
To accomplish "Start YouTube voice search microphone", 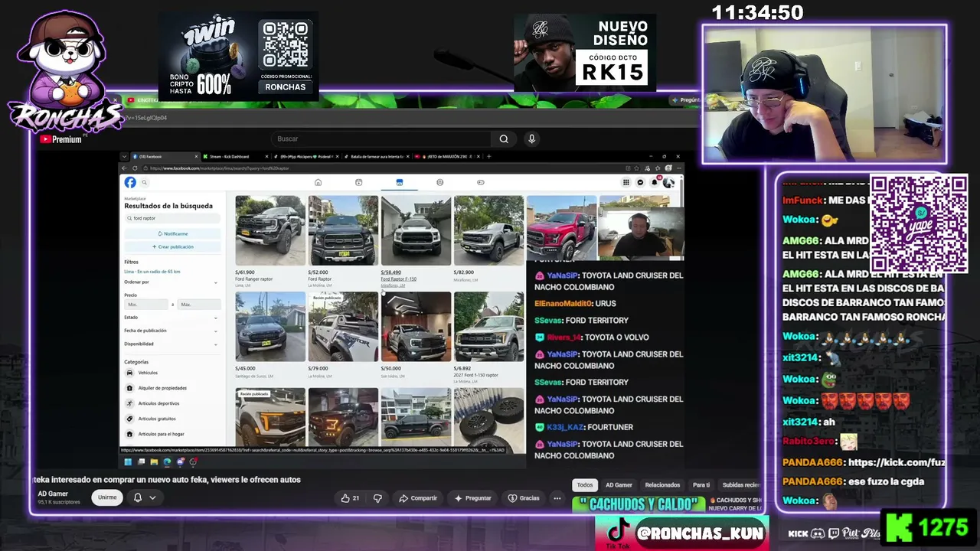I will coord(531,139).
